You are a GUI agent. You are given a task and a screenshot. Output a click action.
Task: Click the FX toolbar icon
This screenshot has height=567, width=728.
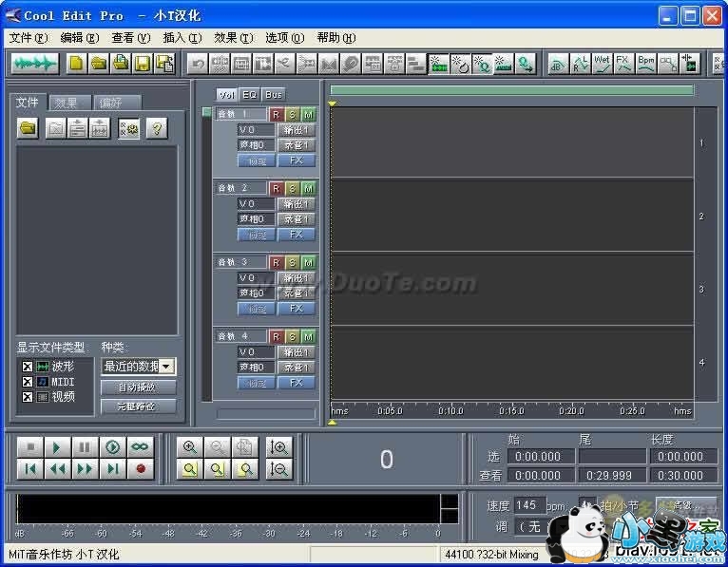click(623, 64)
